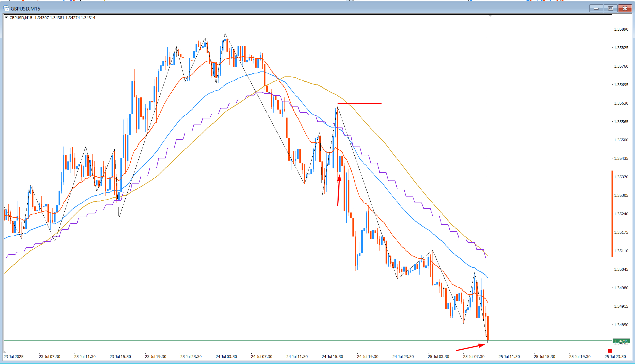Click the 23 Jul 2025 date label
This screenshot has height=364, width=635.
(x=14, y=357)
